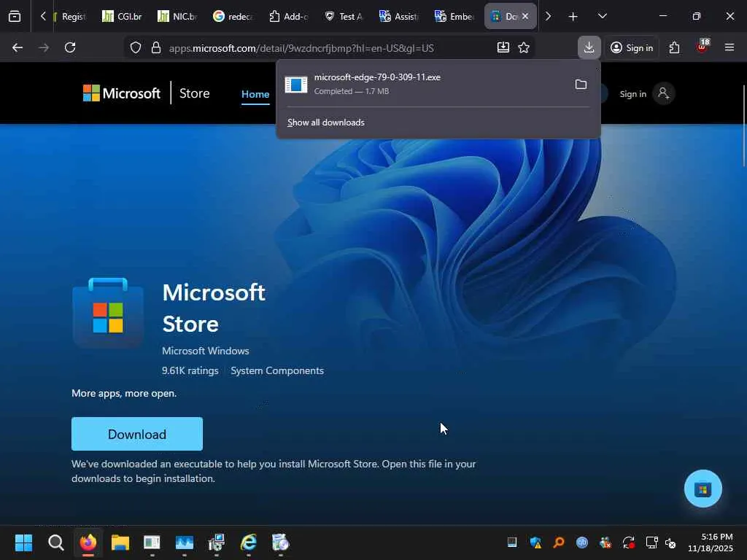
Task: Reload the current page
Action: 70,47
